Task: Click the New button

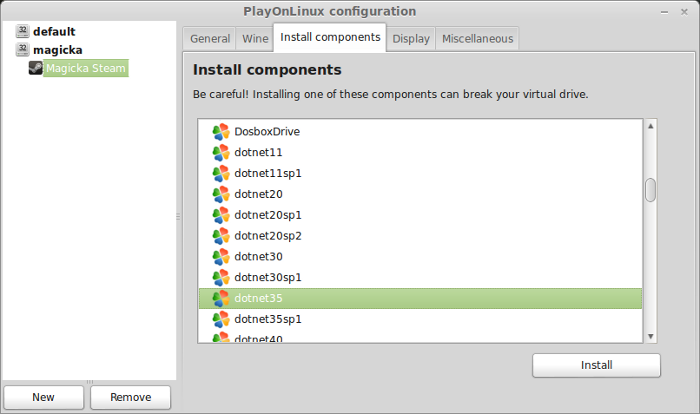Action: point(43,397)
